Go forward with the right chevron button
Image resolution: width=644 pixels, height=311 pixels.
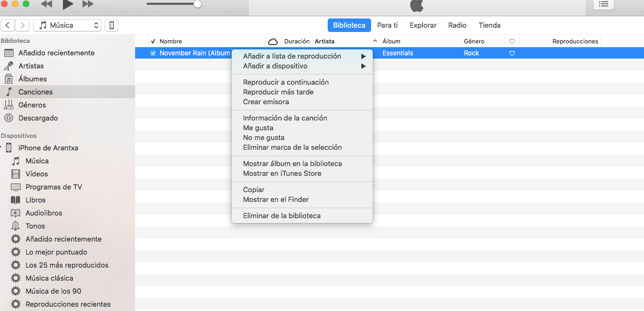click(x=23, y=25)
